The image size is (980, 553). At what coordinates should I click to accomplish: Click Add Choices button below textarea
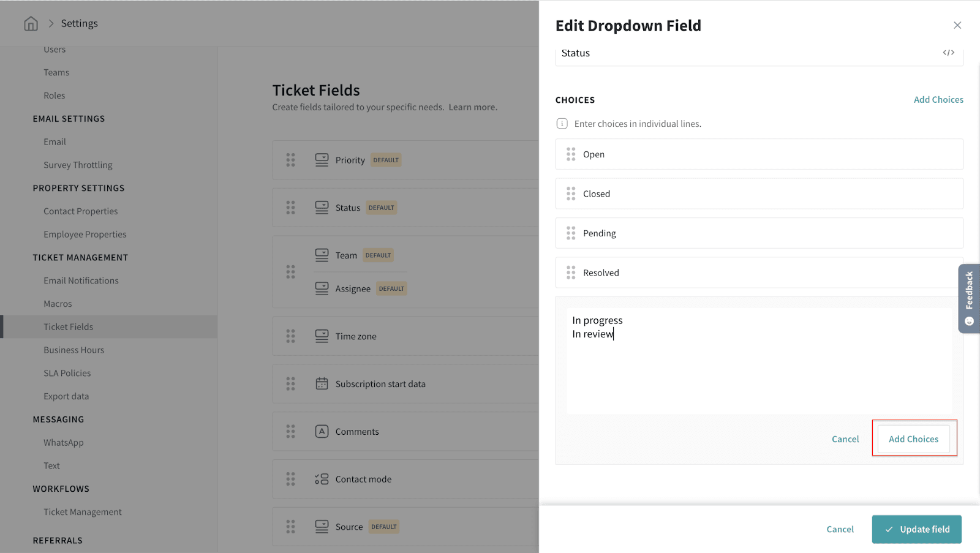click(x=913, y=439)
